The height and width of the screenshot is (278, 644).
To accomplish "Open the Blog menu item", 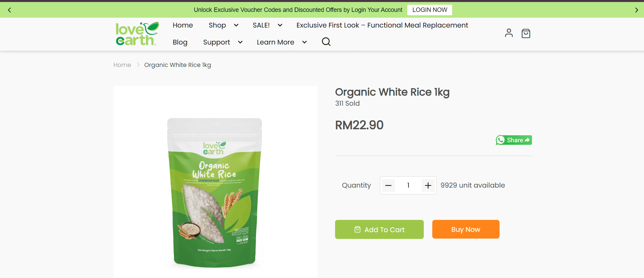I will tap(180, 42).
